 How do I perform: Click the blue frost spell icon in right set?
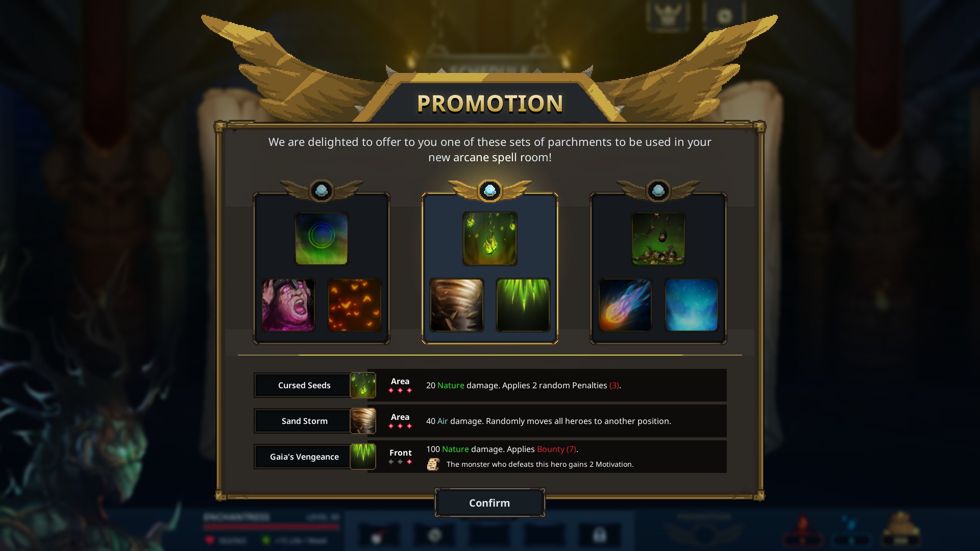tap(691, 305)
